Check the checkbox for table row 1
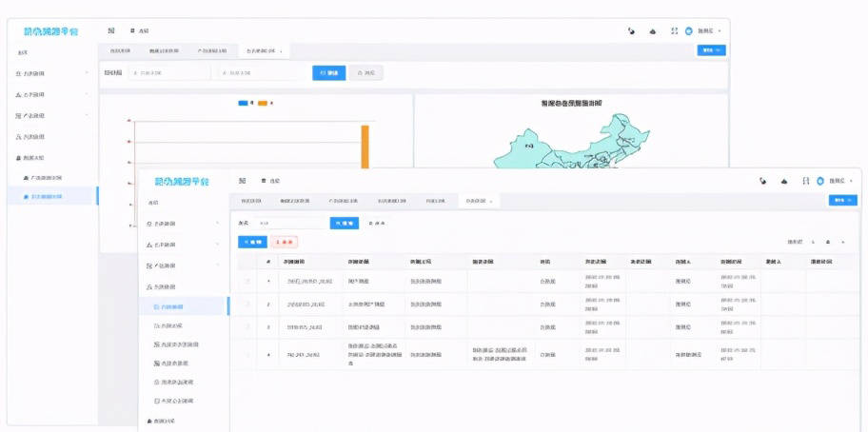 click(x=249, y=282)
